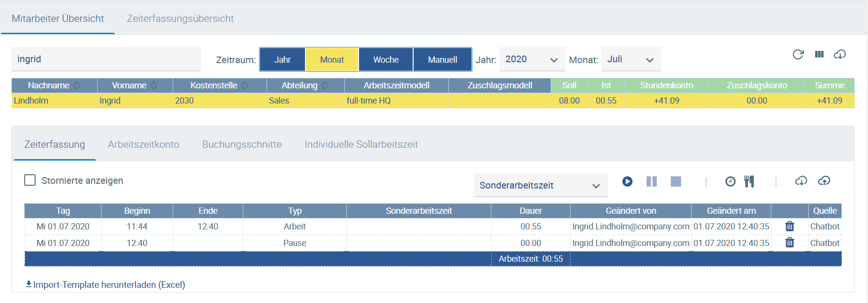
Task: Click the fork and knife break icon
Action: click(749, 181)
